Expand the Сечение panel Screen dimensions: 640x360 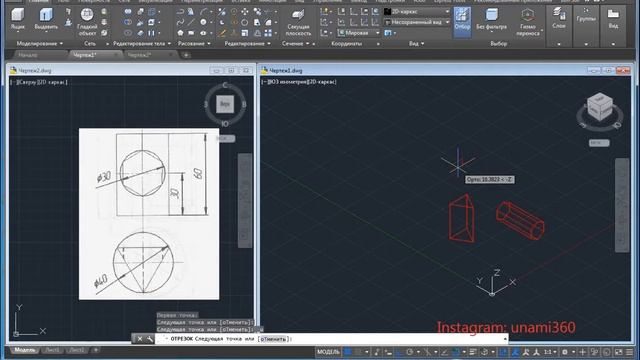(x=296, y=44)
